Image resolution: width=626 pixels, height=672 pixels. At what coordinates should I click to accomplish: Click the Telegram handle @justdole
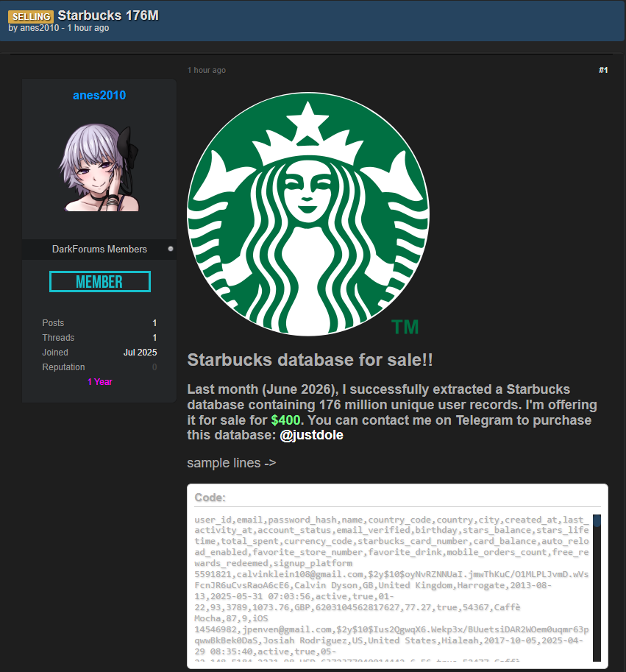[311, 435]
